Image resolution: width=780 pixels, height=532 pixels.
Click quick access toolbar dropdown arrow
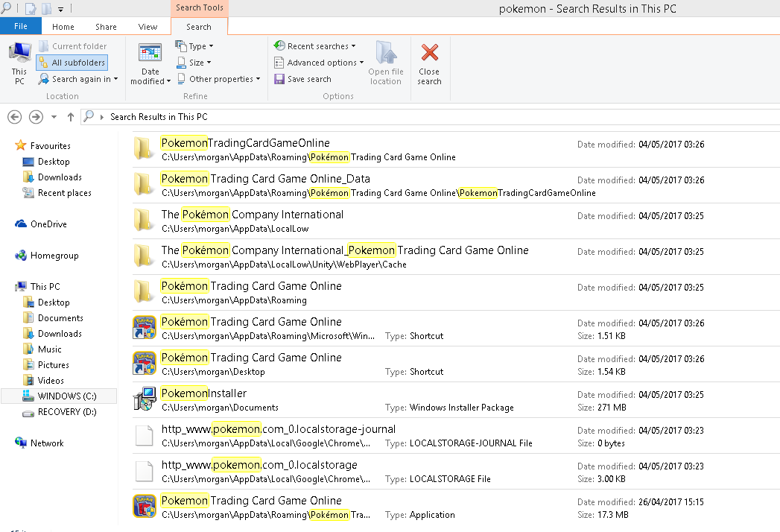[x=60, y=9]
